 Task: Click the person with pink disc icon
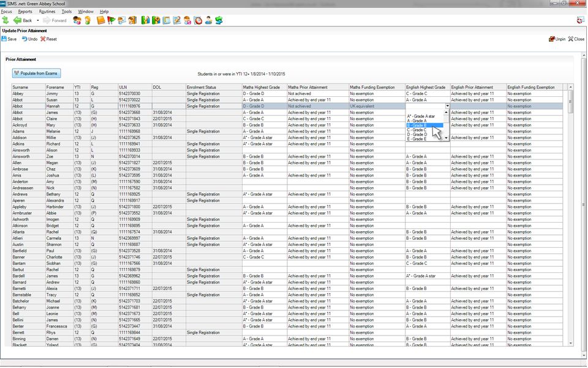click(187, 20)
